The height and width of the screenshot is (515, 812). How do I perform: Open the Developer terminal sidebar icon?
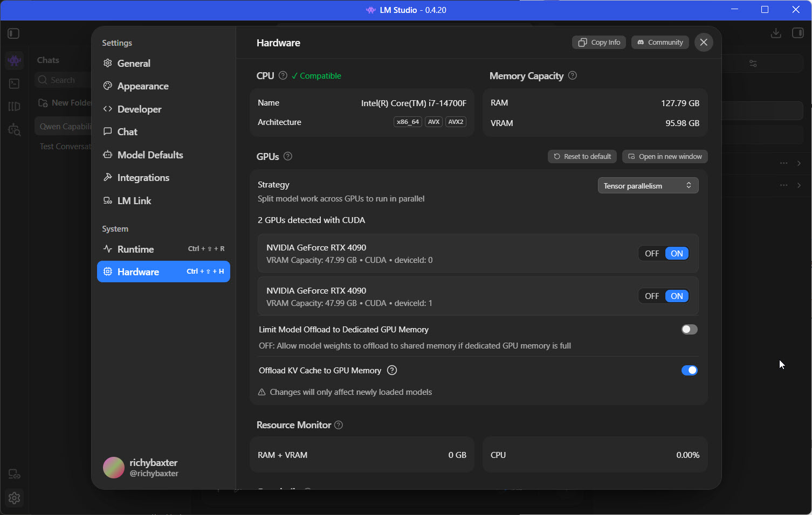click(15, 83)
